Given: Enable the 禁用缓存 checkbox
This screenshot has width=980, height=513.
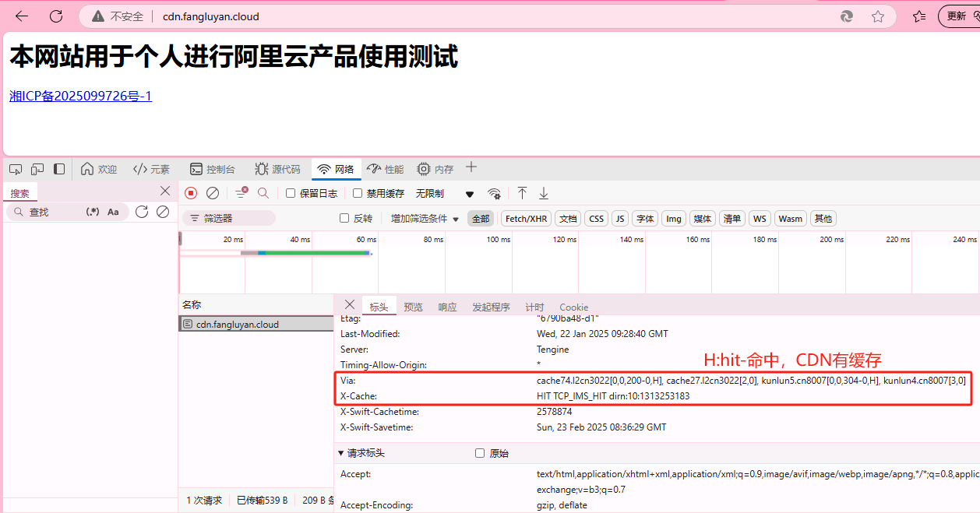Looking at the screenshot, I should click(x=358, y=193).
